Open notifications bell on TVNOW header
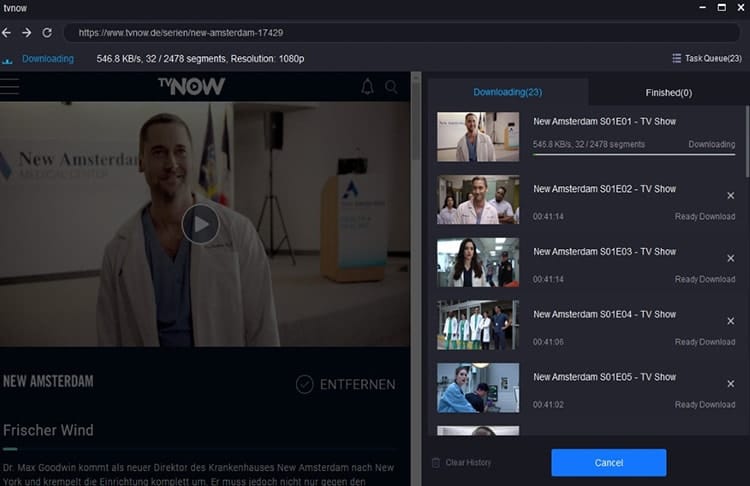This screenshot has height=486, width=750. (x=367, y=87)
